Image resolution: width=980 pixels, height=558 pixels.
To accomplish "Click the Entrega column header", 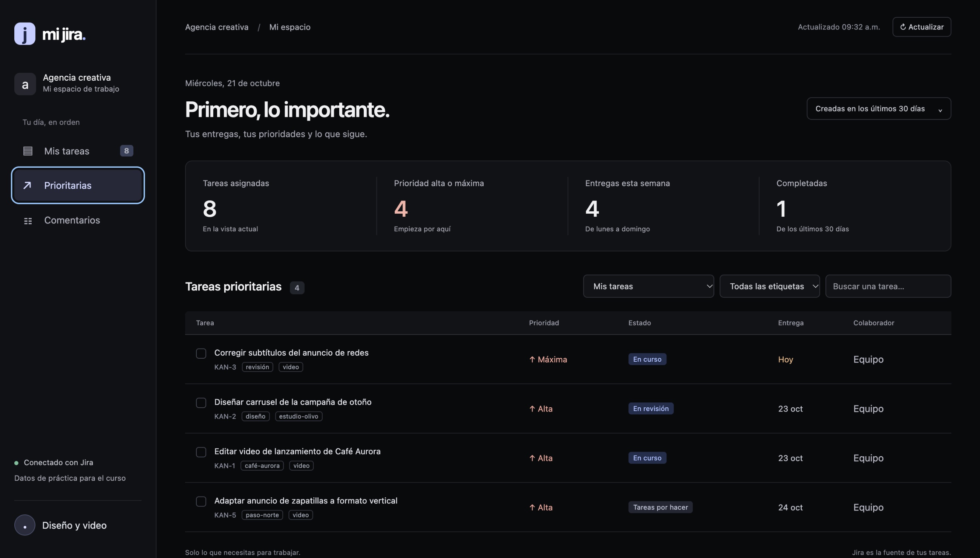I will pos(790,323).
